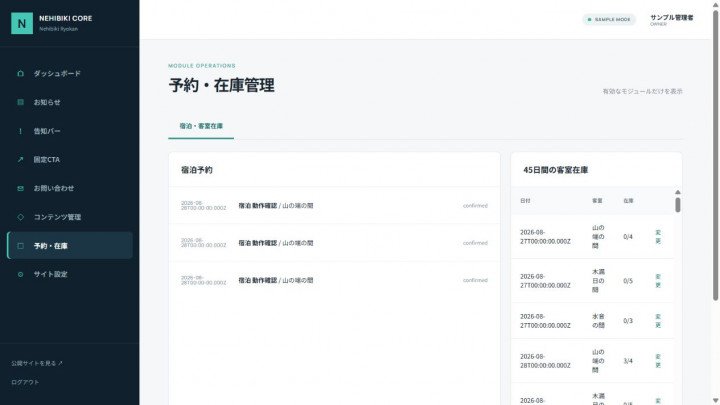
Task: Click 変更 for 2026-08-27 水音の間 row
Action: pos(658,321)
